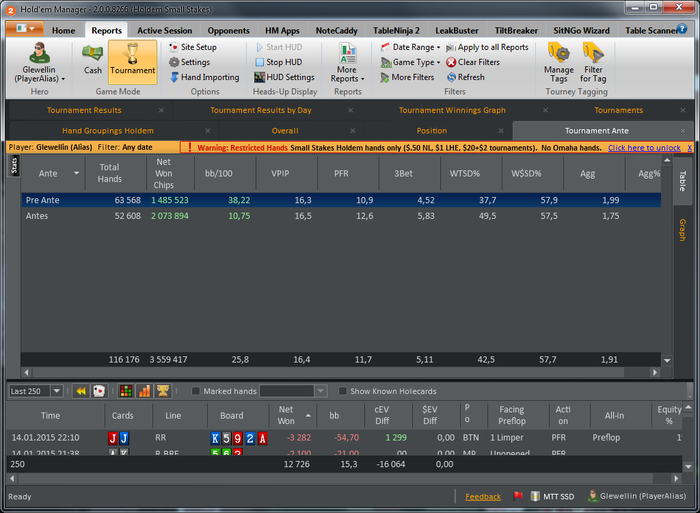Screen dimensions: 700x513
Task: Open Manage Tags
Action: tap(558, 63)
